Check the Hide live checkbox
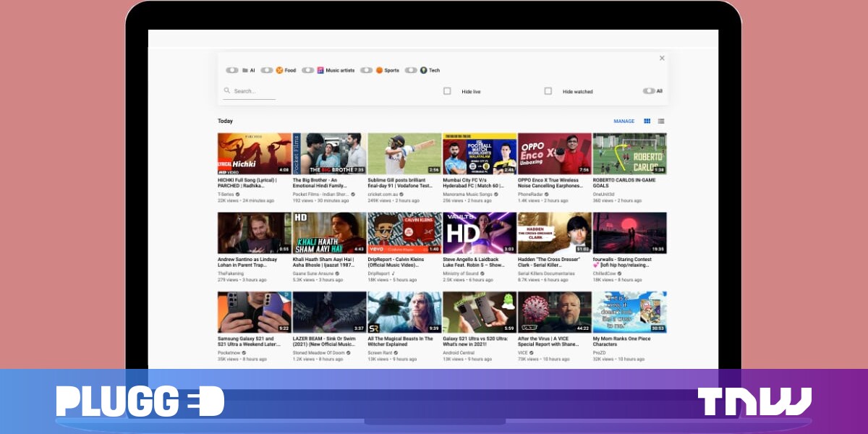This screenshot has height=434, width=868. pos(447,91)
